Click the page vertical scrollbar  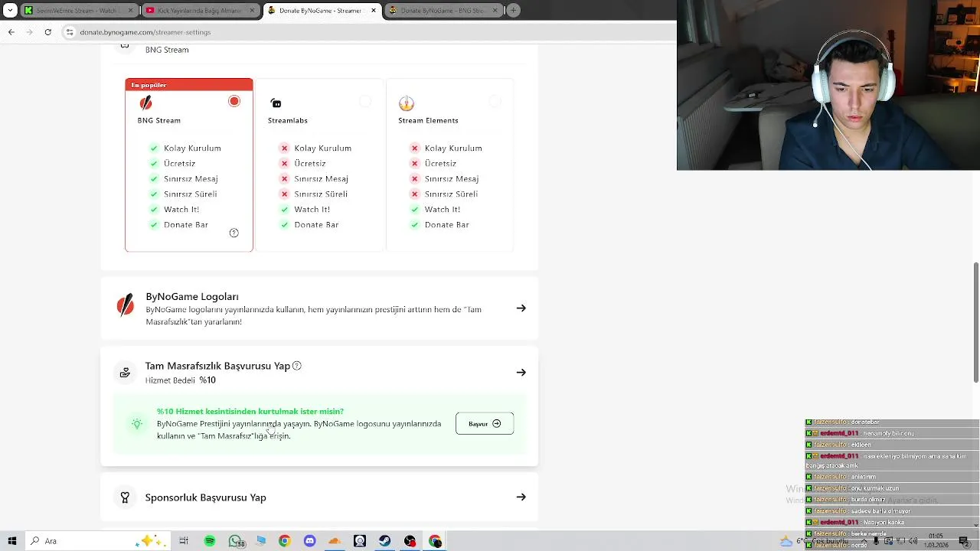coord(975,321)
